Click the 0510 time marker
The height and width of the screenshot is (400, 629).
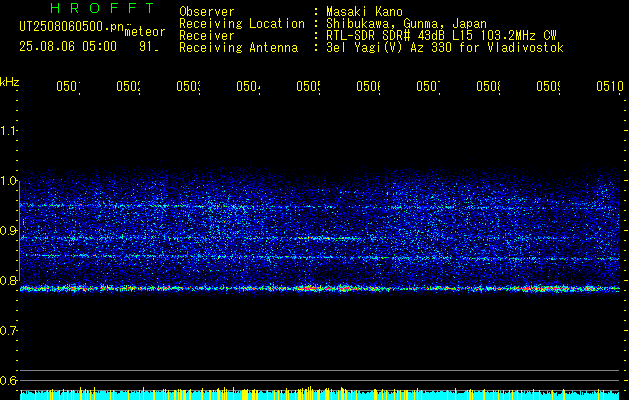click(x=611, y=86)
